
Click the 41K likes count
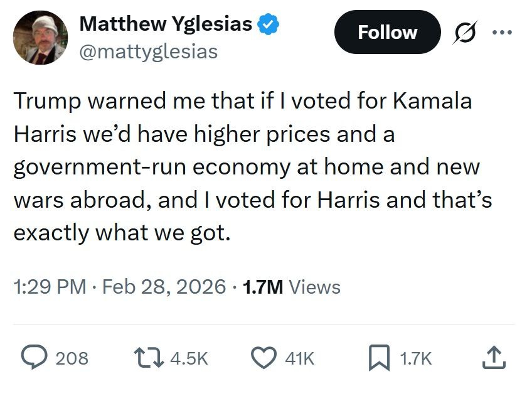pos(299,359)
